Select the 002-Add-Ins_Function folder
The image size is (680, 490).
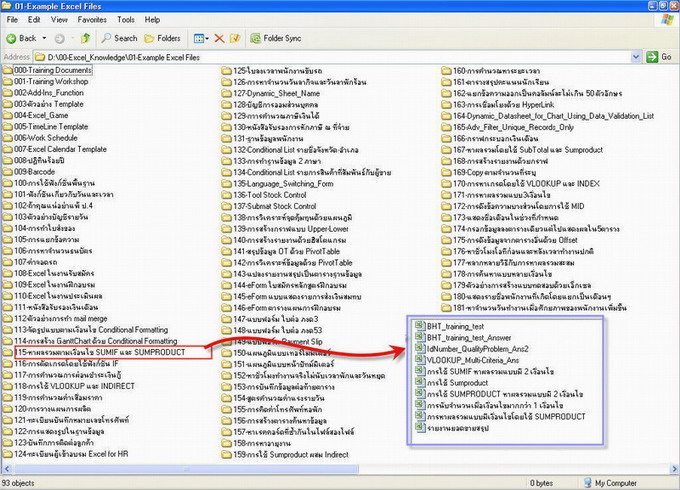pos(43,92)
